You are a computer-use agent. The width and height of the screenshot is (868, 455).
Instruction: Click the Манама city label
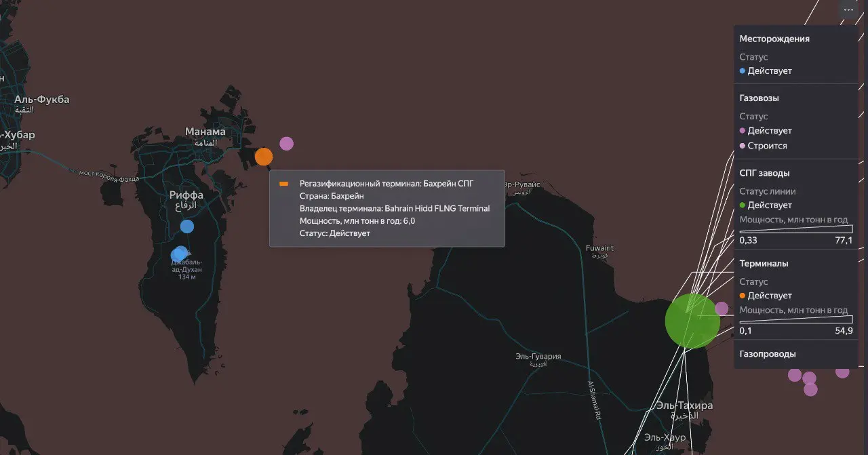tap(205, 132)
